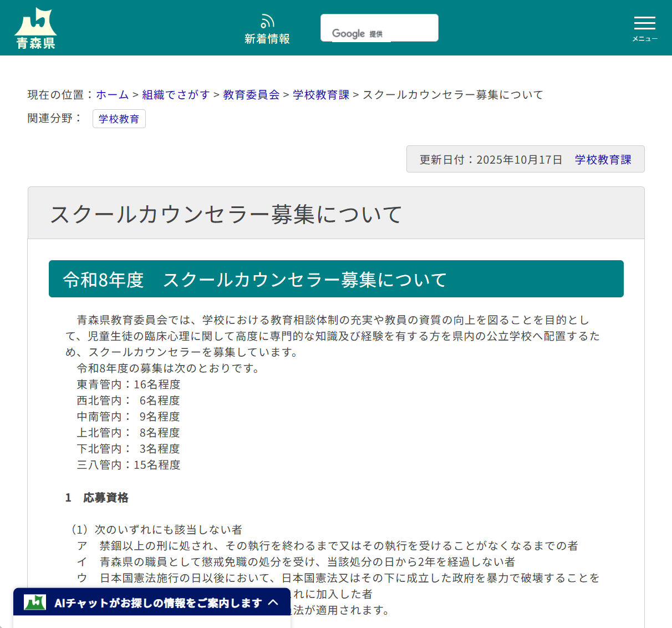This screenshot has height=628, width=672.
Task: Click the green AI chat mountain icon
Action: click(35, 602)
